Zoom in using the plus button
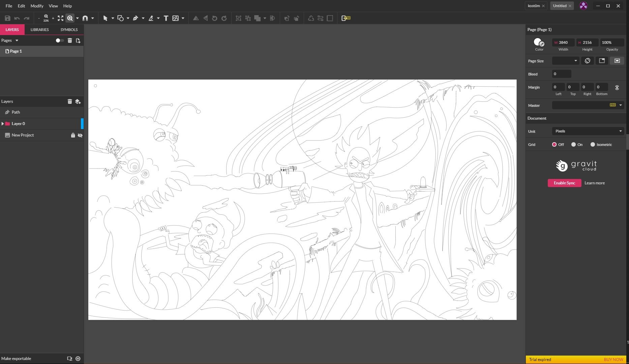 point(53,18)
